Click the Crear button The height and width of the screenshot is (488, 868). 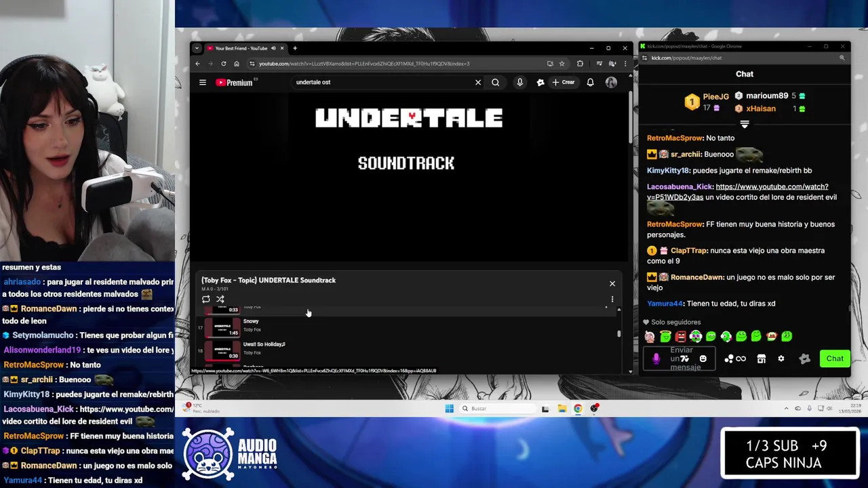[x=564, y=83]
